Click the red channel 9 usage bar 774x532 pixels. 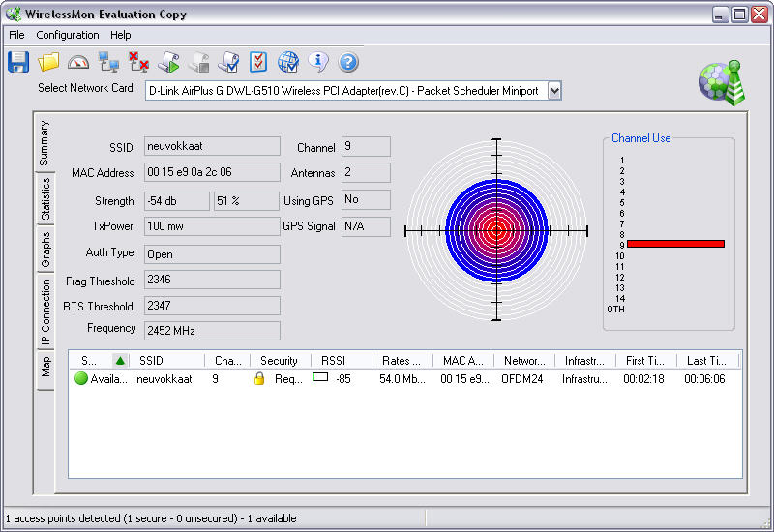coord(675,244)
